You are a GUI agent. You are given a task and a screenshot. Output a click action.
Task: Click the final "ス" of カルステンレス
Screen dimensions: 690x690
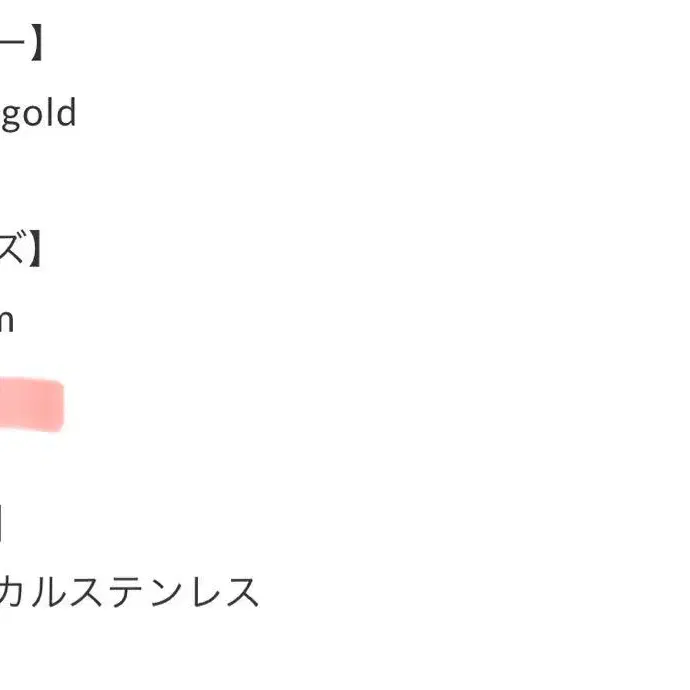click(x=242, y=592)
